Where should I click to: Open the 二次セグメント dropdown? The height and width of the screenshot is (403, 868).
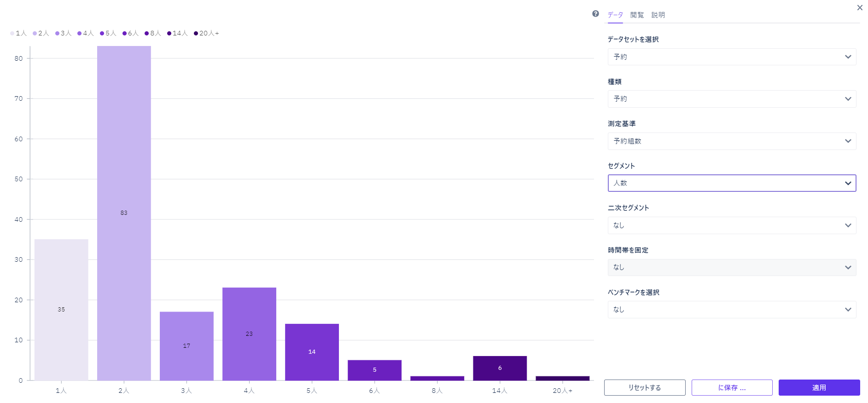point(731,225)
